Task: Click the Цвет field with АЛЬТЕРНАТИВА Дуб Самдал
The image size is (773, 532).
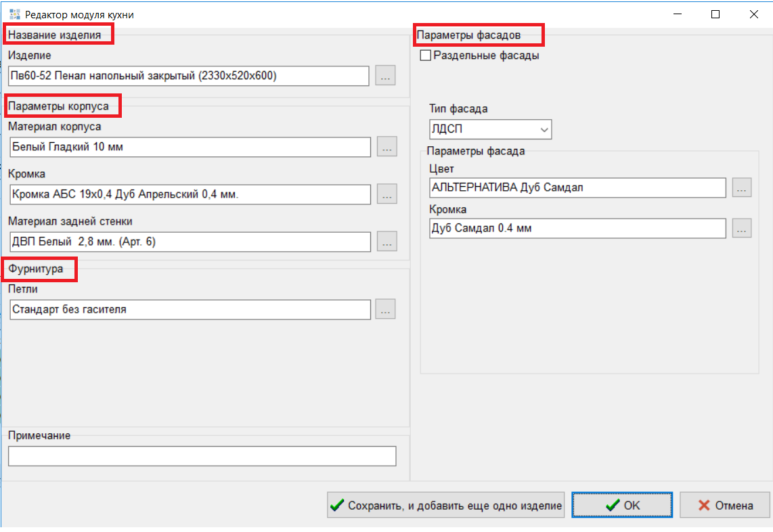Action: click(577, 187)
